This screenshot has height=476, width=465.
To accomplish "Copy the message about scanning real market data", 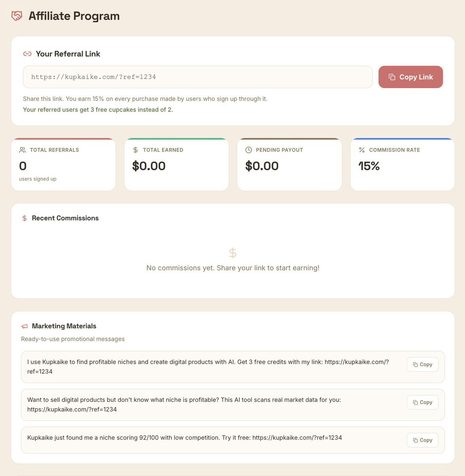I will (x=422, y=402).
